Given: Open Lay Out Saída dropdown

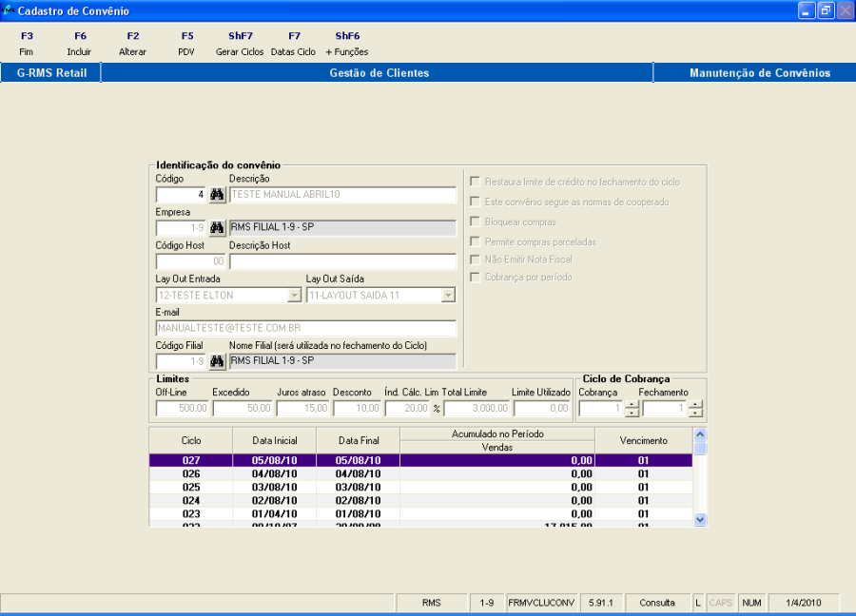Looking at the screenshot, I should click(x=448, y=296).
